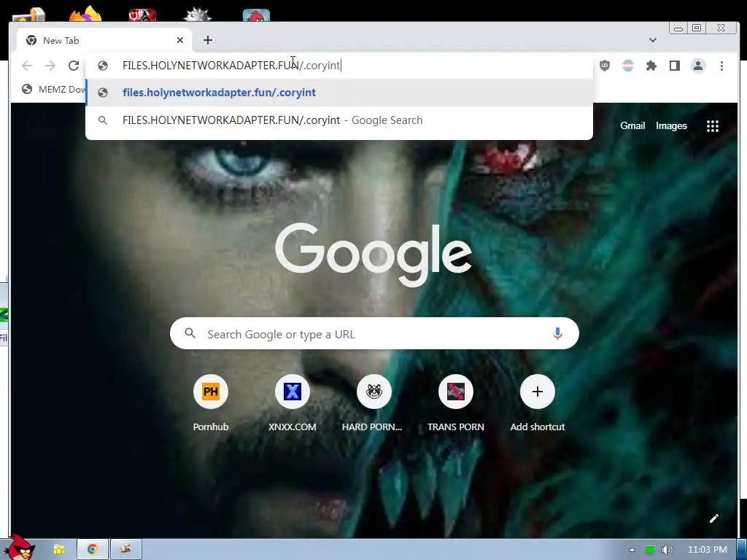
Task: Click the magnifier icon in the search box
Action: [190, 333]
